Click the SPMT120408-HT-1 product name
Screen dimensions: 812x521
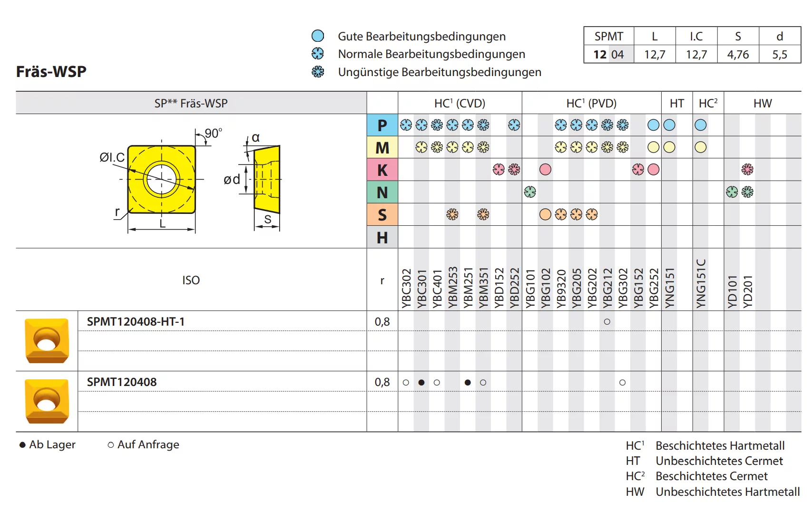[136, 322]
